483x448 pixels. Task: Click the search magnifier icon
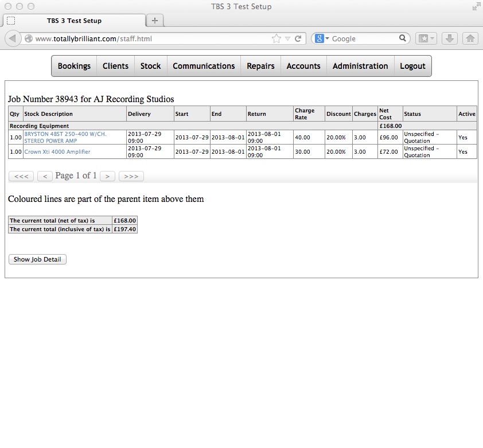pos(402,38)
